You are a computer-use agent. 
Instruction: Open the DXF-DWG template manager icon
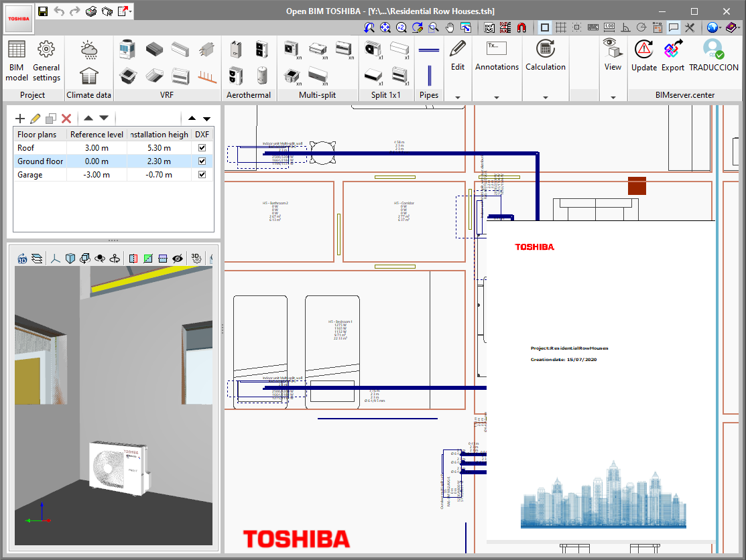[489, 27]
